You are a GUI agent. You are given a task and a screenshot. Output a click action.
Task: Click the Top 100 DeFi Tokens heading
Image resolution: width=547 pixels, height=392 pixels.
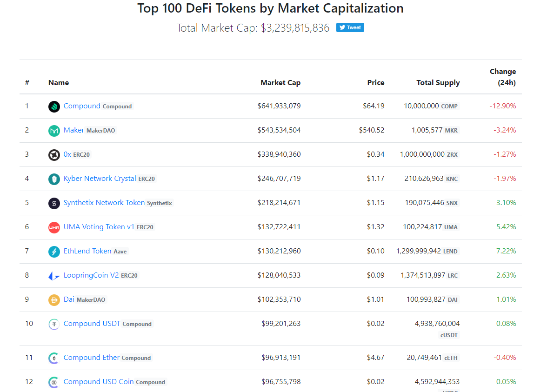tap(270, 8)
